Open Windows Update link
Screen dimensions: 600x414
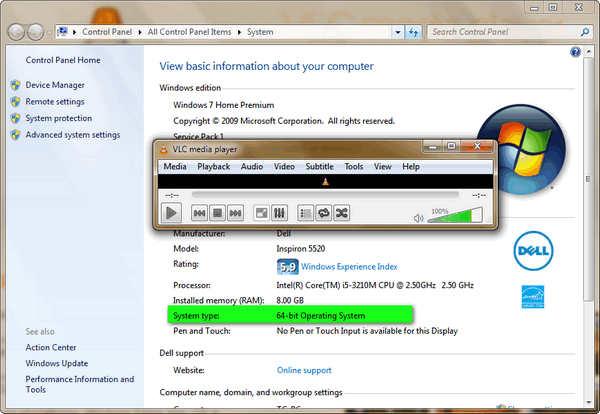pos(57,363)
